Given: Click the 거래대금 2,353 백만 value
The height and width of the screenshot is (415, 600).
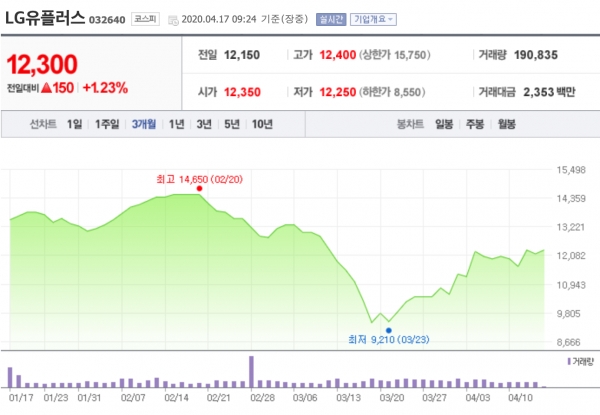Looking at the screenshot, I should point(549,92).
